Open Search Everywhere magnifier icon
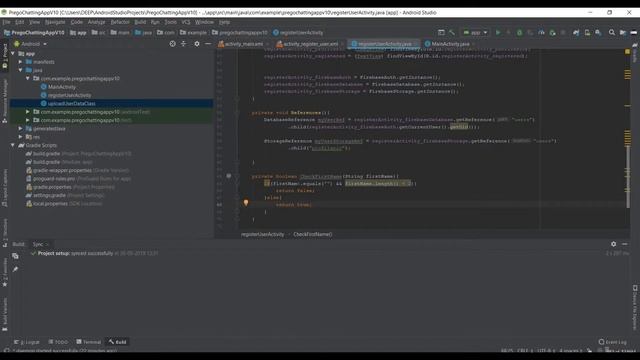Image resolution: width=640 pixels, height=360 pixels. pyautogui.click(x=611, y=33)
